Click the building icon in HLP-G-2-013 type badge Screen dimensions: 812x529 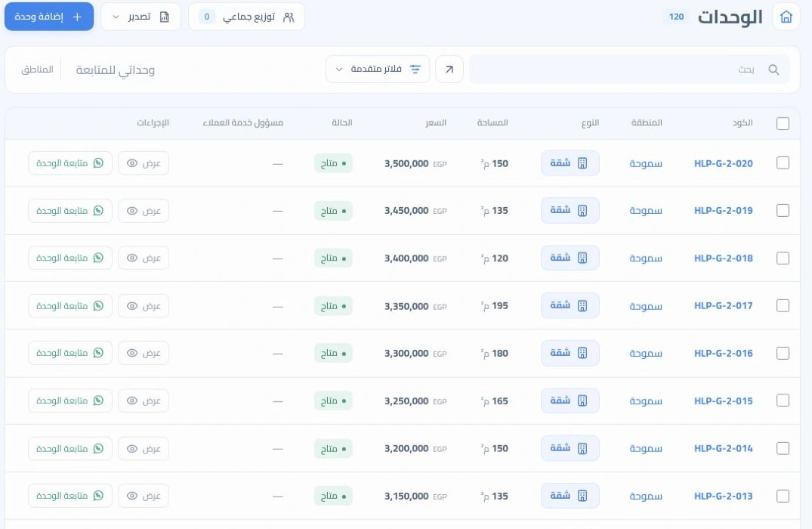tap(582, 496)
